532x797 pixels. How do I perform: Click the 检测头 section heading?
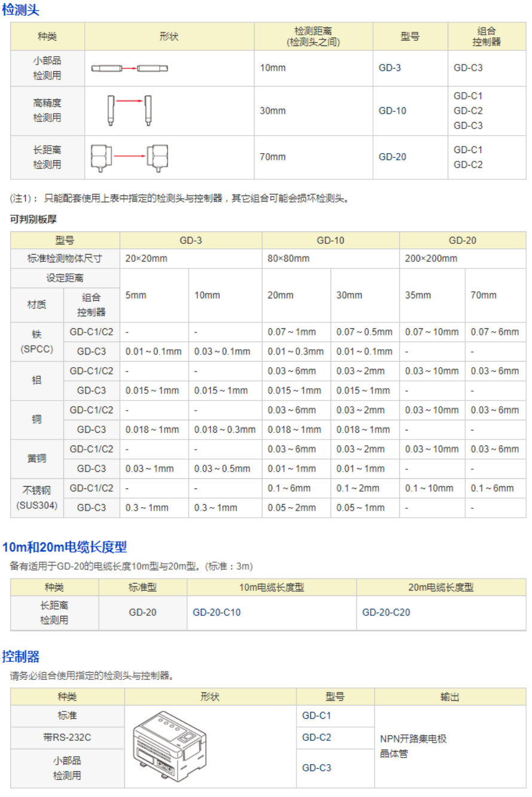coord(22,10)
